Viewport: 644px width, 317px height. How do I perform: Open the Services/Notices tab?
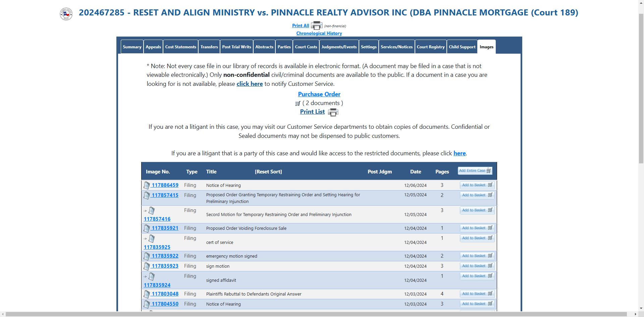coord(396,47)
